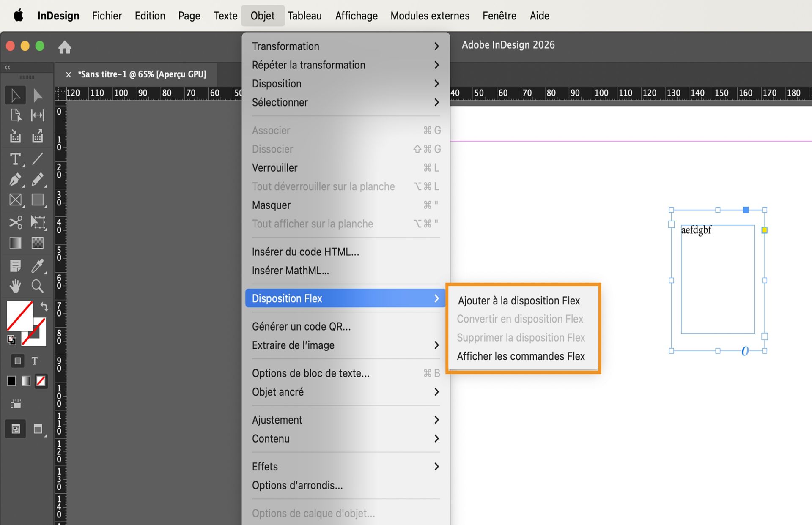Activate the Hand tool
Viewport: 812px width, 525px height.
pyautogui.click(x=15, y=286)
